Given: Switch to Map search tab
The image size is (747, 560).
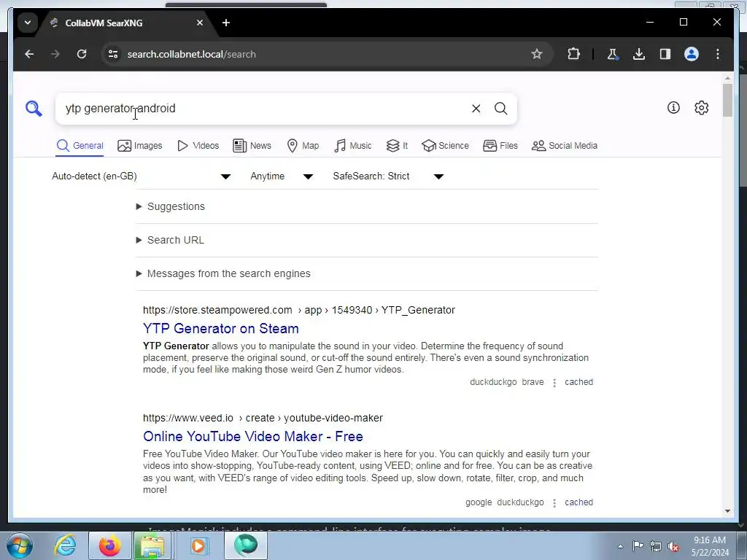Looking at the screenshot, I should [x=303, y=146].
